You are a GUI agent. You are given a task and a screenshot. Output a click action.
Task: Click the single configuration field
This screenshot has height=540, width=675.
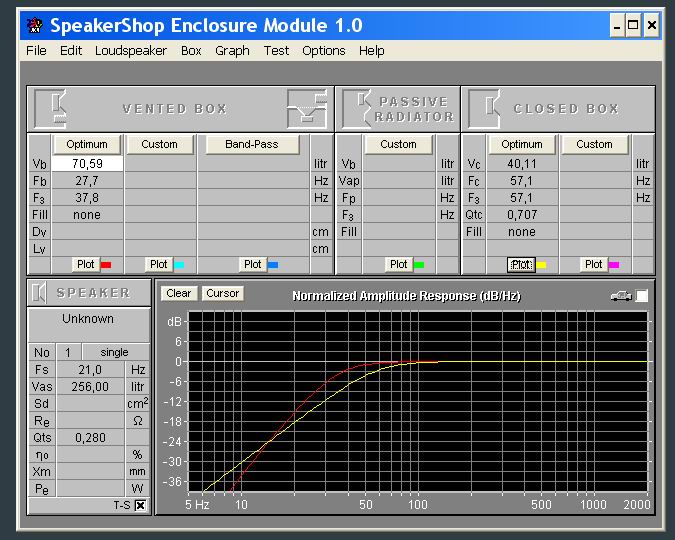point(115,353)
